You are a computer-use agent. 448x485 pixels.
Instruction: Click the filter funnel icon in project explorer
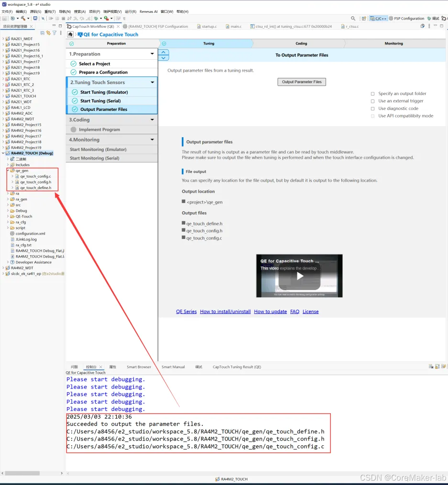(x=55, y=33)
